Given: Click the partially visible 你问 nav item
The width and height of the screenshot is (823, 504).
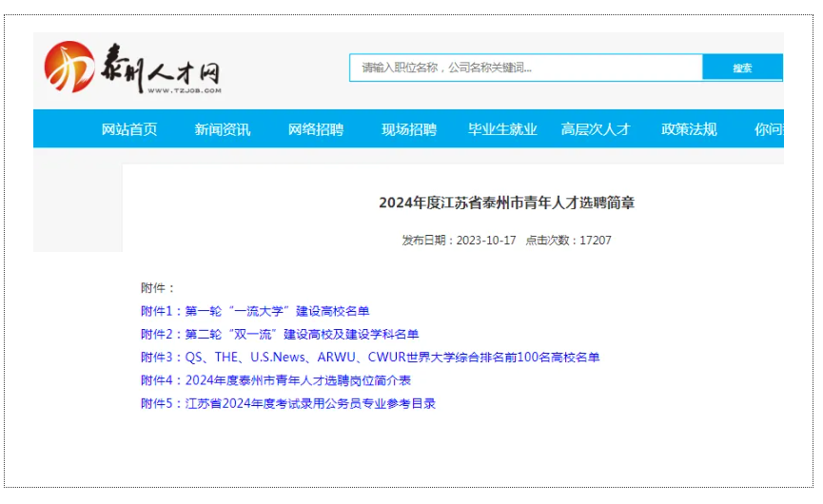Looking at the screenshot, I should [x=769, y=129].
